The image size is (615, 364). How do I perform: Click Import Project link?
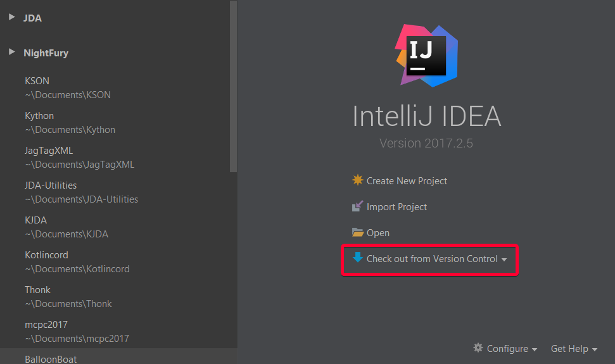pyautogui.click(x=396, y=207)
